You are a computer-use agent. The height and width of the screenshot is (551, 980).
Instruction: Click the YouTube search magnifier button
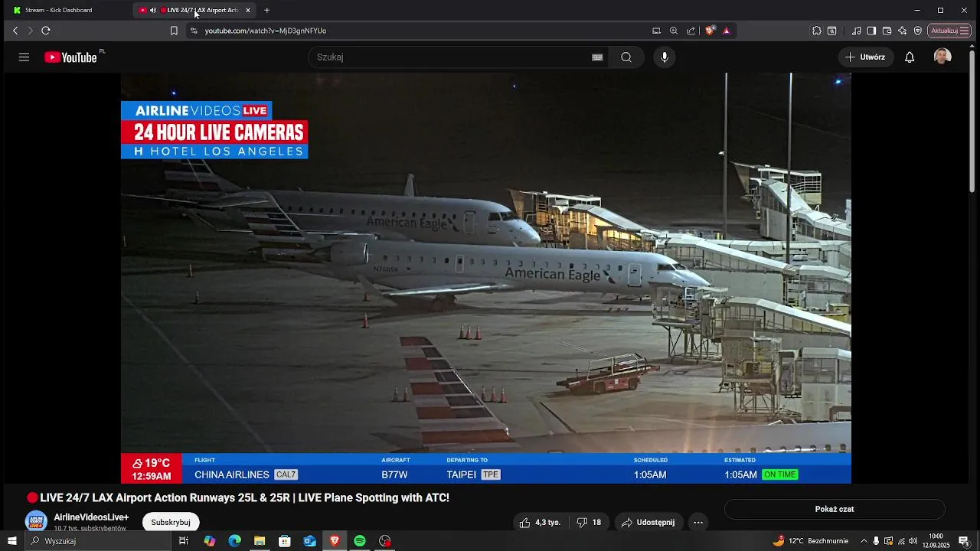(626, 57)
